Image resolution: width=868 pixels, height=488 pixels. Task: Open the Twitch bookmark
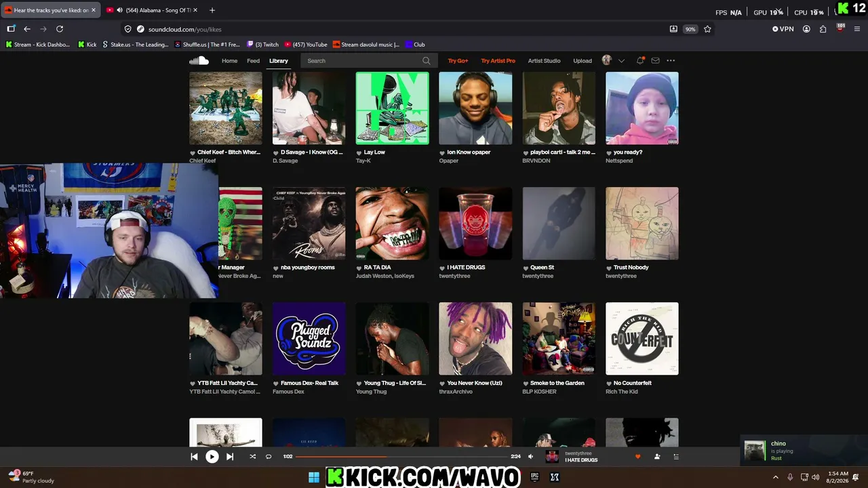pyautogui.click(x=262, y=45)
